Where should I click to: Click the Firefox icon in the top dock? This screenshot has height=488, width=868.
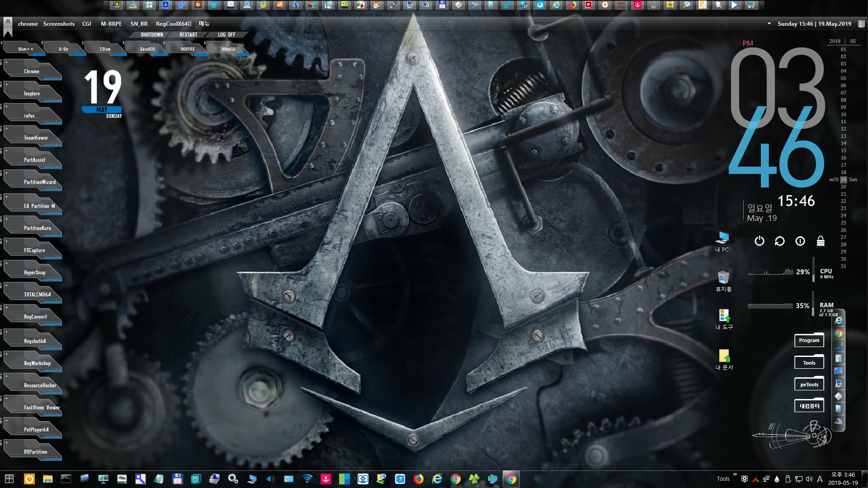click(572, 5)
